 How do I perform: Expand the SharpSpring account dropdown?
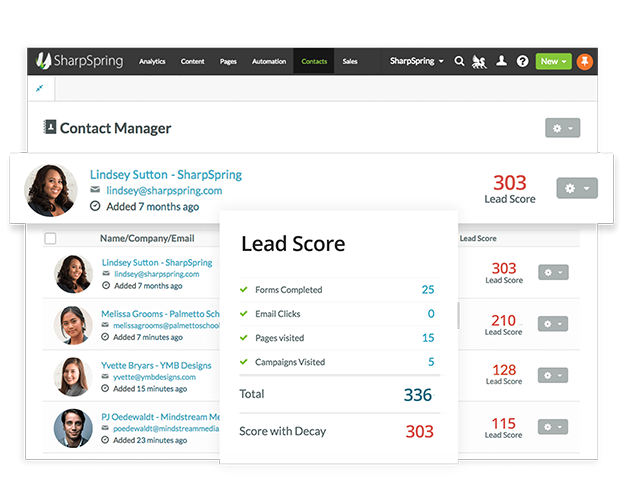pyautogui.click(x=417, y=61)
